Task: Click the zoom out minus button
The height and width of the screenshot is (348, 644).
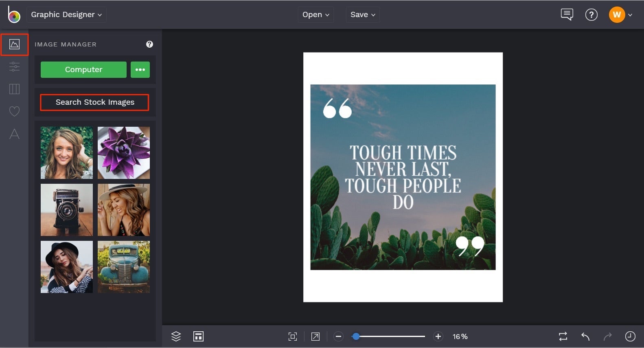Action: pyautogui.click(x=338, y=337)
